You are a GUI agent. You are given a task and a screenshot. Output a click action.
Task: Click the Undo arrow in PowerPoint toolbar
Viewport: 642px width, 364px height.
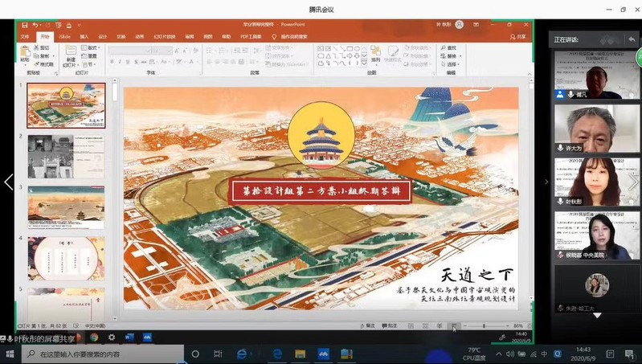click(35, 26)
